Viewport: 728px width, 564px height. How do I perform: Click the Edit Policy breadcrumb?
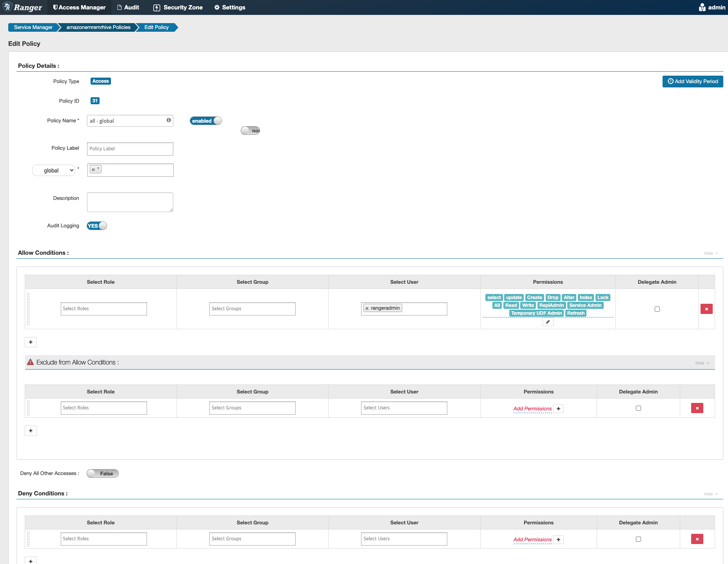[156, 27]
